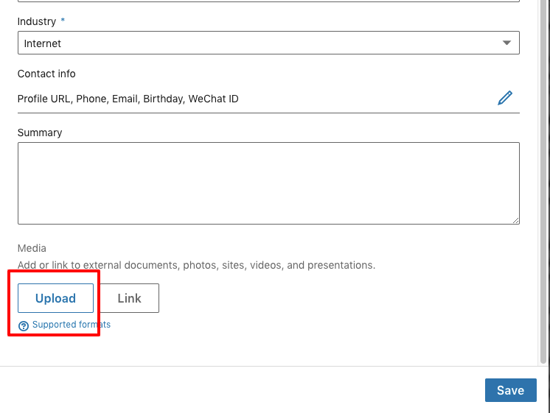Click the partially visible field above Industry

(x=269, y=1)
